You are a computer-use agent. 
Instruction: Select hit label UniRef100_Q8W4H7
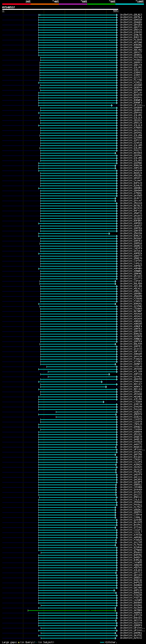pyautogui.click(x=131, y=47)
